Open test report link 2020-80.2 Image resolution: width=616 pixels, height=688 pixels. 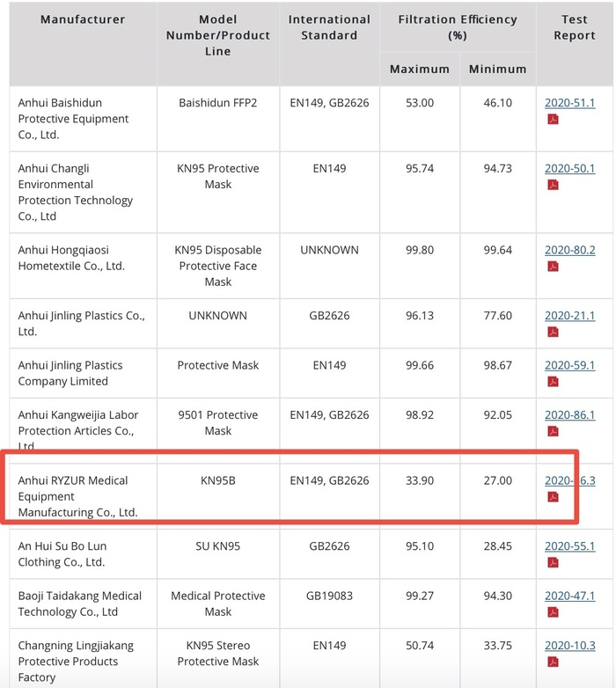(x=570, y=250)
